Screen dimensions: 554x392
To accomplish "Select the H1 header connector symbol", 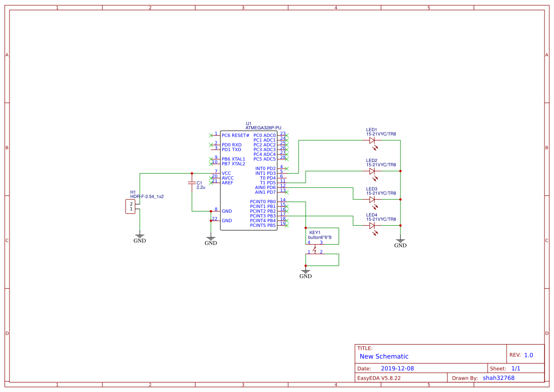I will [x=129, y=206].
